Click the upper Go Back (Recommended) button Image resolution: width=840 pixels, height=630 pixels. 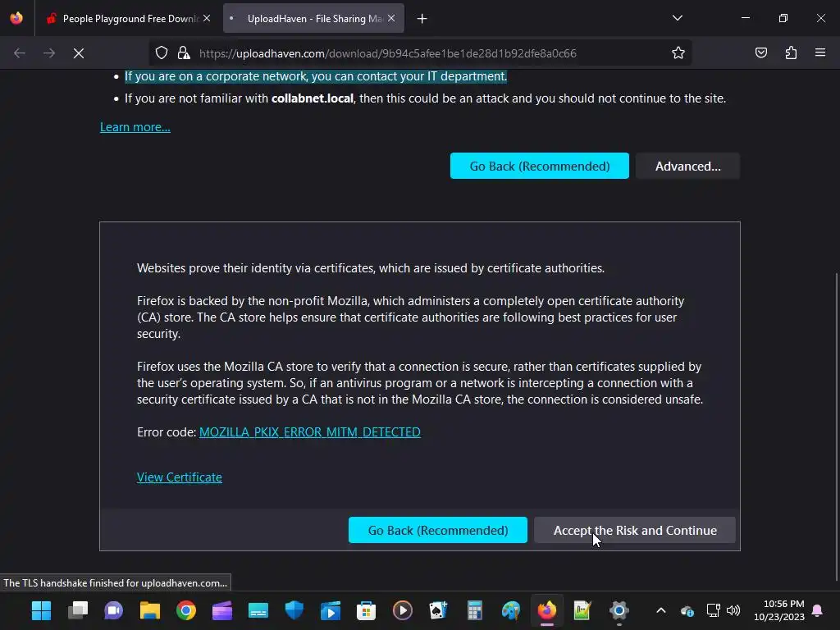(540, 166)
